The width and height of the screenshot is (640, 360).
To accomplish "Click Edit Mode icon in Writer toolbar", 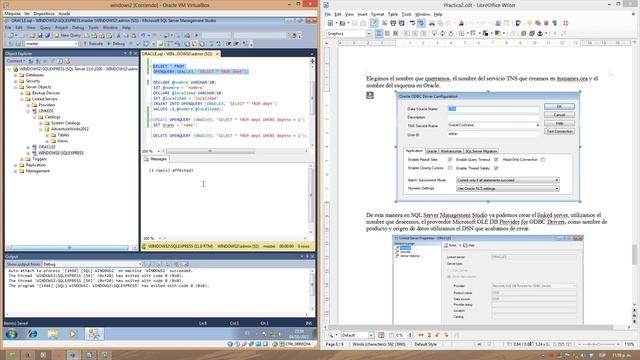I will [373, 23].
